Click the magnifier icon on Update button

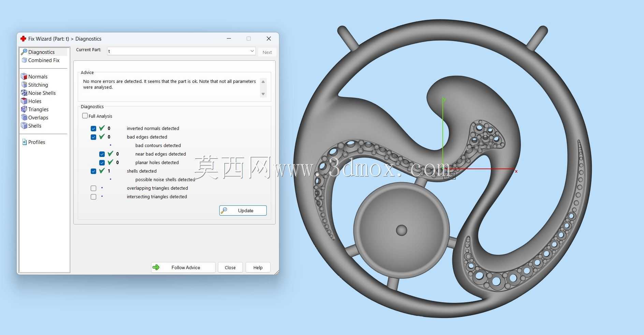[x=224, y=210]
